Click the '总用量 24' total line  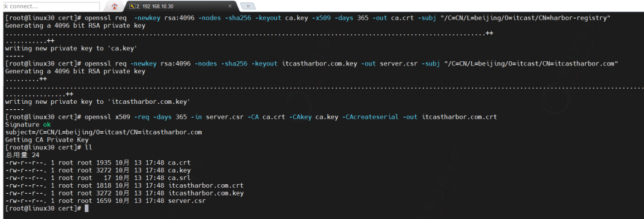tap(22, 155)
